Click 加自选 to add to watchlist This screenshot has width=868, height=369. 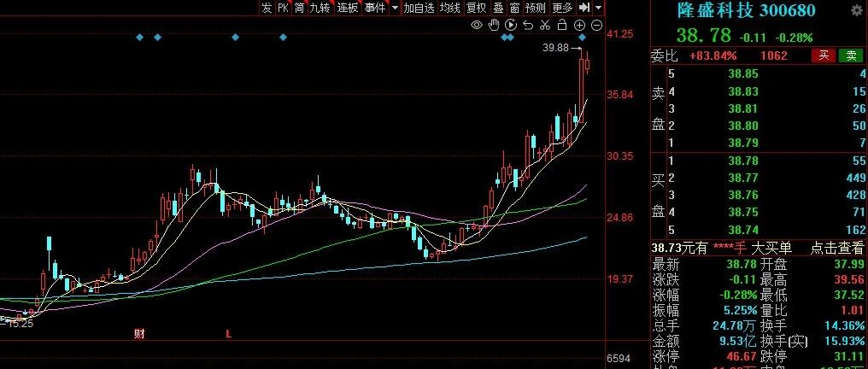click(419, 8)
